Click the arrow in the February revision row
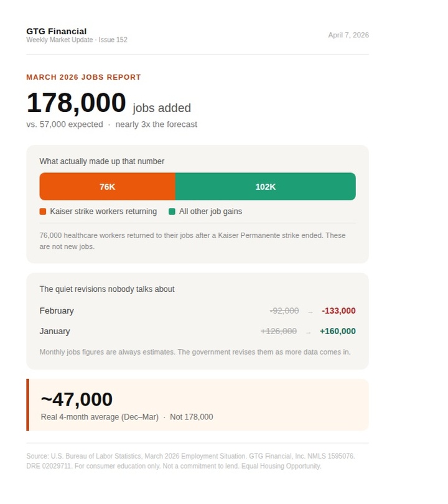 310,311
